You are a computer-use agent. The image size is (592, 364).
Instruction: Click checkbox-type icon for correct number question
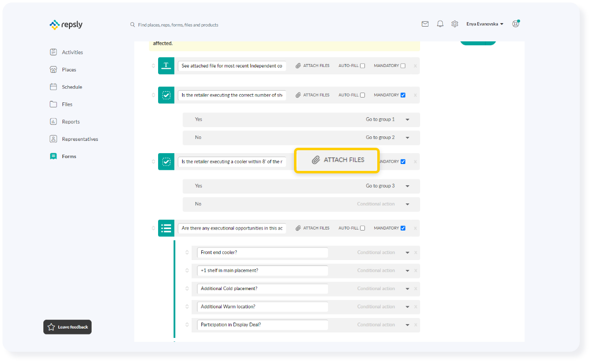click(x=166, y=95)
